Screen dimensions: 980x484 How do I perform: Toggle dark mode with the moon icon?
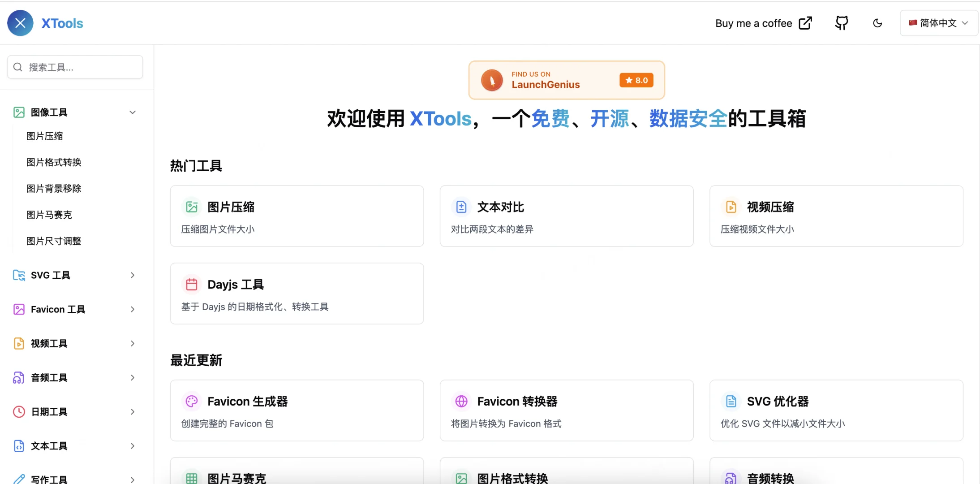click(x=877, y=23)
